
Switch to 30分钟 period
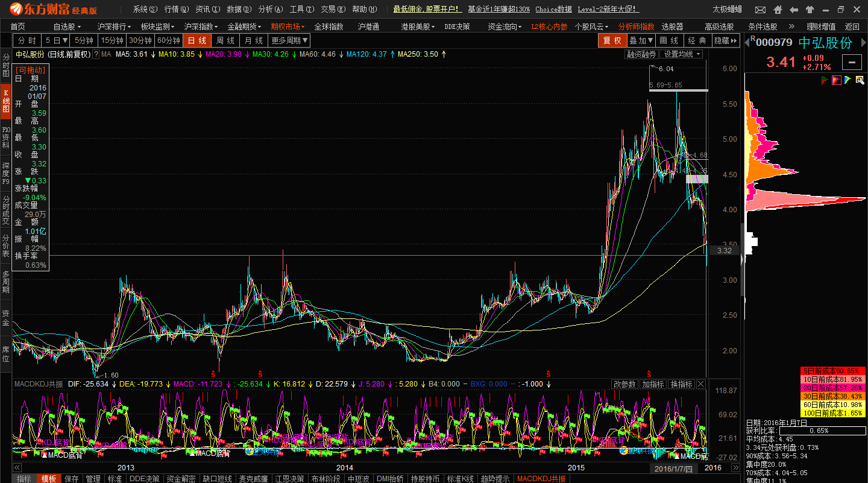pyautogui.click(x=140, y=40)
